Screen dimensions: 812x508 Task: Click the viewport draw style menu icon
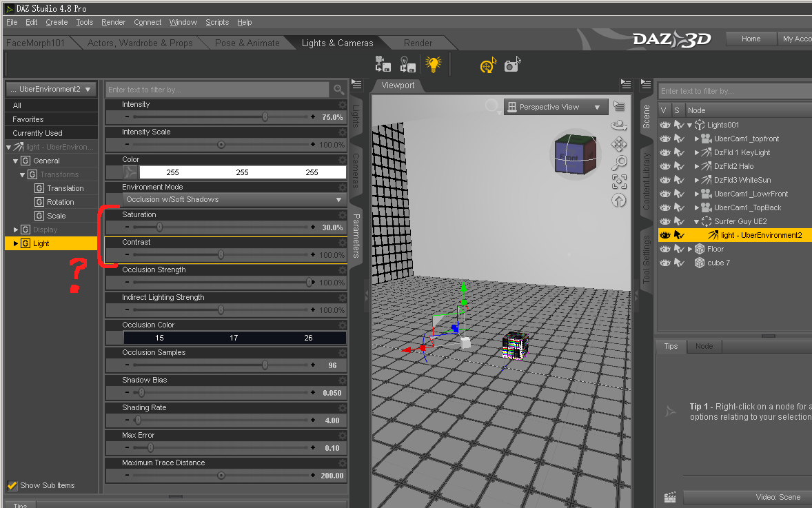[619, 106]
